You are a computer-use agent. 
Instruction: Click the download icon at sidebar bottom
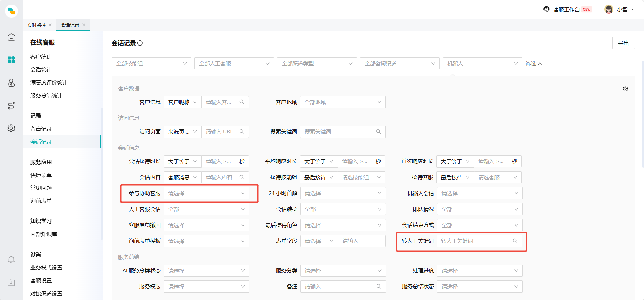(x=11, y=282)
